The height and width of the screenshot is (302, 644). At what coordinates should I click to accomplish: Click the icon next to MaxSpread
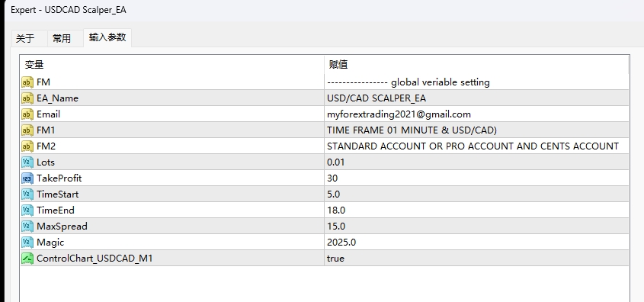(27, 226)
